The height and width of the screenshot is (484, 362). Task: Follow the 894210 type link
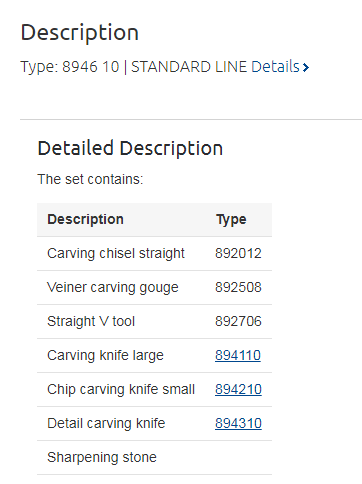click(238, 389)
